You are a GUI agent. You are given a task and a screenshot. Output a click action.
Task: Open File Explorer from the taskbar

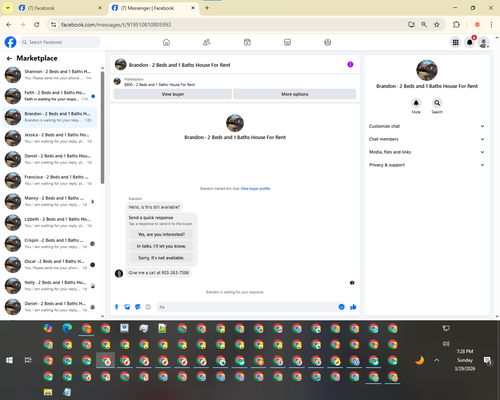[x=48, y=392]
